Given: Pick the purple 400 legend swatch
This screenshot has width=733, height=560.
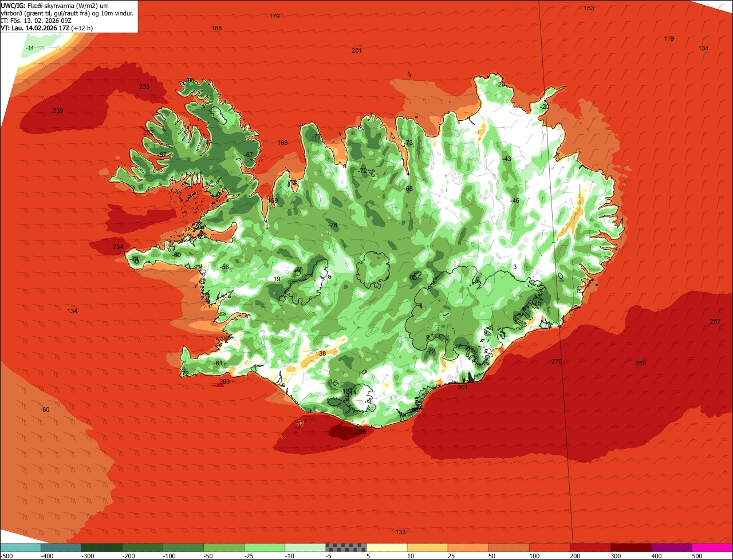Looking at the screenshot, I should click(672, 547).
